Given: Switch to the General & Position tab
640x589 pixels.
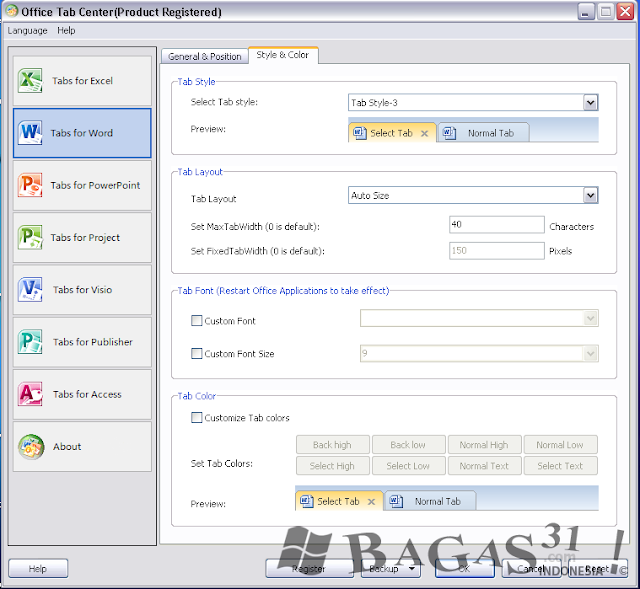Looking at the screenshot, I should click(204, 56).
